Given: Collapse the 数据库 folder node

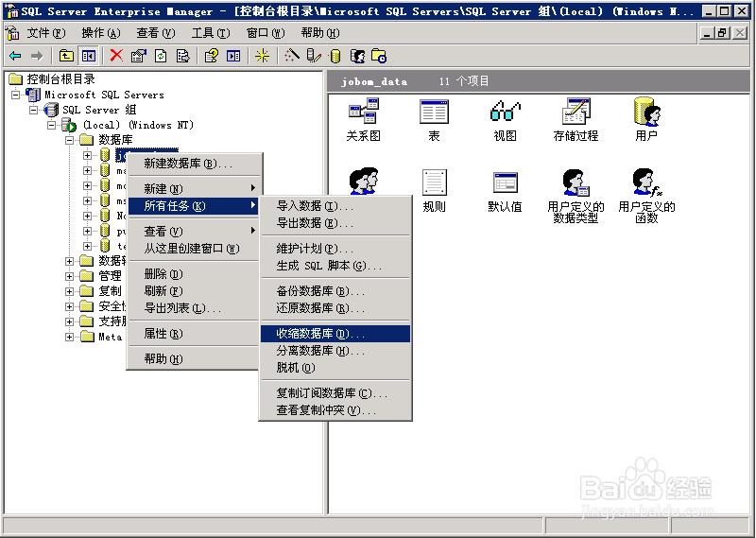Looking at the screenshot, I should click(69, 140).
